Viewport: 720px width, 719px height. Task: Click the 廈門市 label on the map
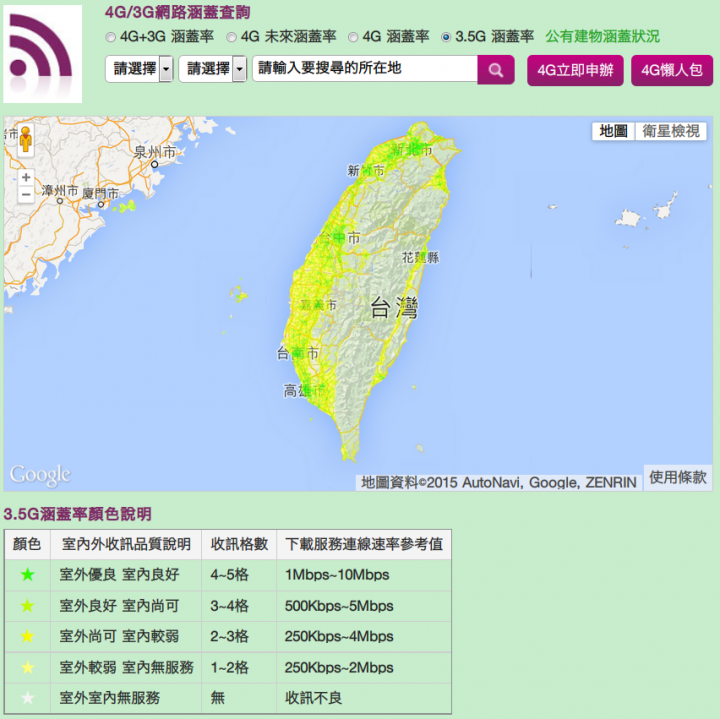pyautogui.click(x=101, y=193)
